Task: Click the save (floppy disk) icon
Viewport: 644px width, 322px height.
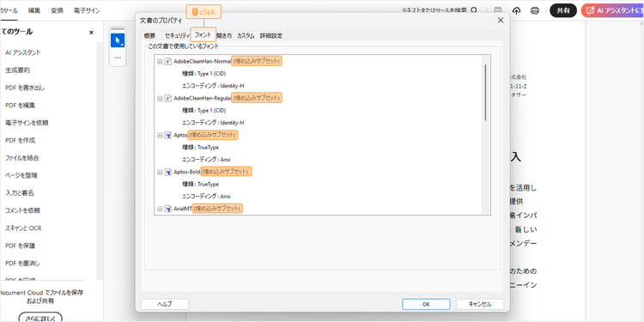Action: coord(498,10)
